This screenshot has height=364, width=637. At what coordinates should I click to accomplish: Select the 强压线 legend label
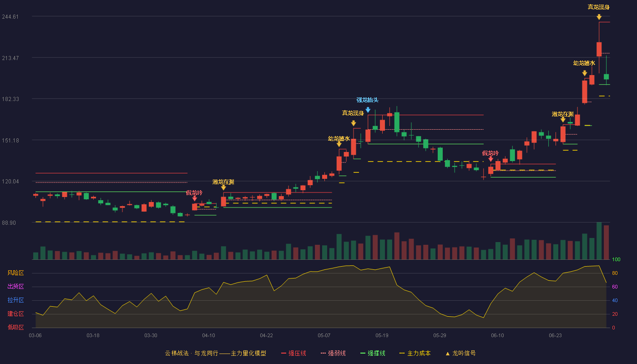click(x=297, y=353)
